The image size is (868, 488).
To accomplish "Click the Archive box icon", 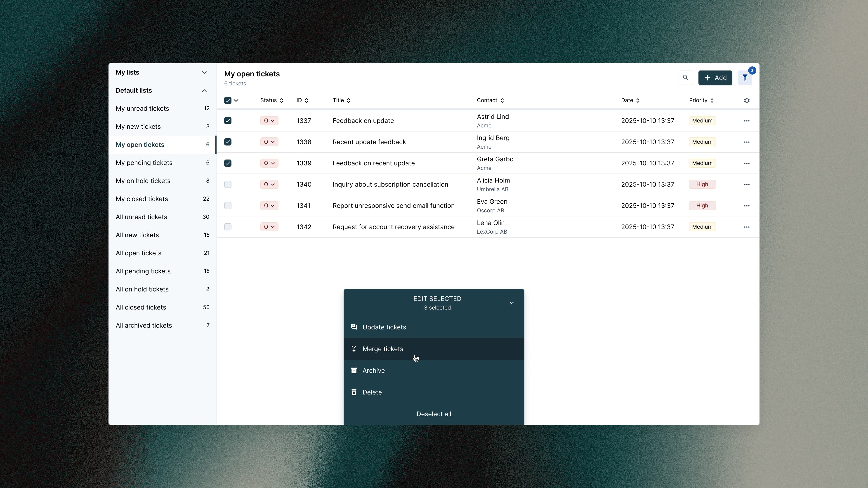I will point(354,371).
